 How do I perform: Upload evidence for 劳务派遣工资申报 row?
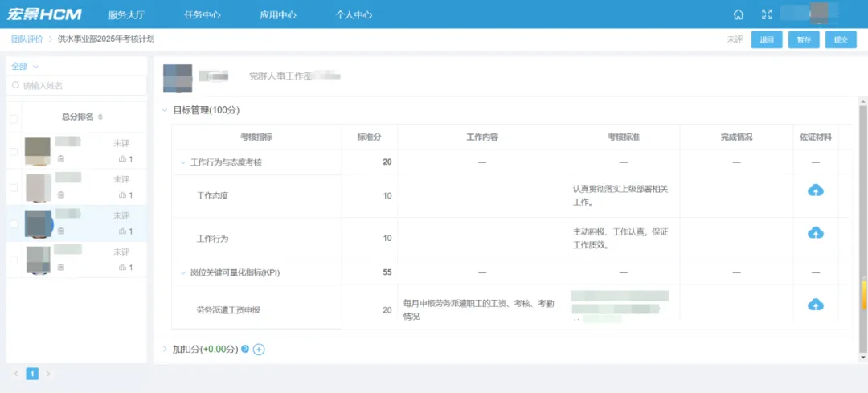pyautogui.click(x=816, y=305)
